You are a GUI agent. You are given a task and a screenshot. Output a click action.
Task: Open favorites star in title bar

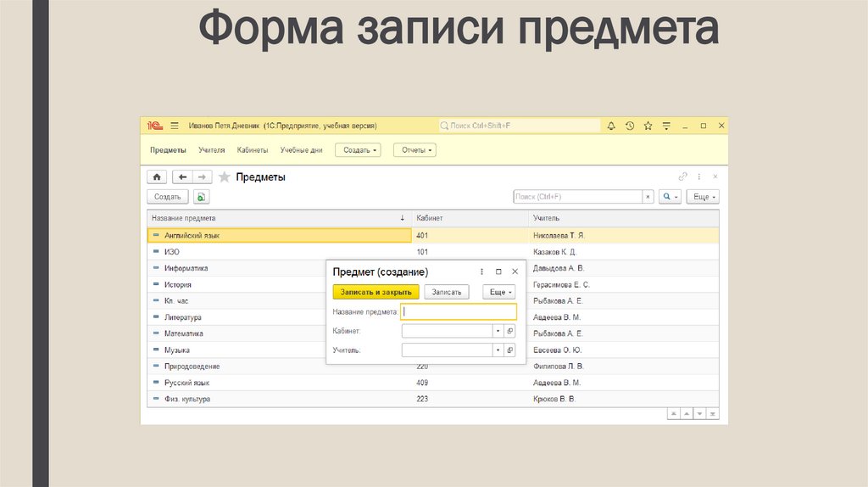pos(648,126)
